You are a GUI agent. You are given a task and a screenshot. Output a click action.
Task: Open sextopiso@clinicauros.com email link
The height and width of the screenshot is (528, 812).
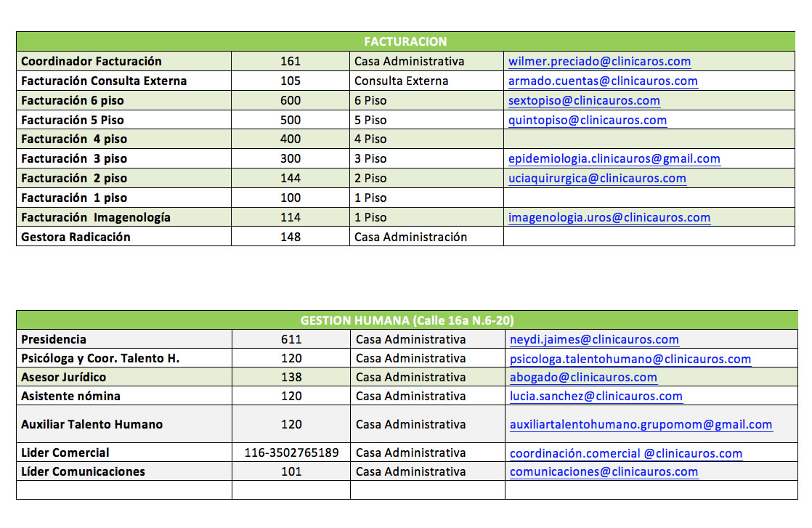[584, 101]
